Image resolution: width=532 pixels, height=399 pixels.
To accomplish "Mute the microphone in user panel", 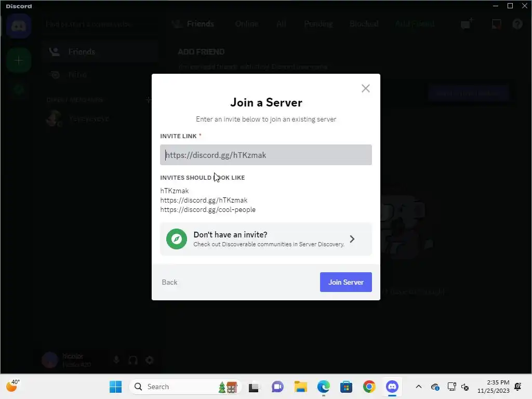I will click(x=116, y=360).
